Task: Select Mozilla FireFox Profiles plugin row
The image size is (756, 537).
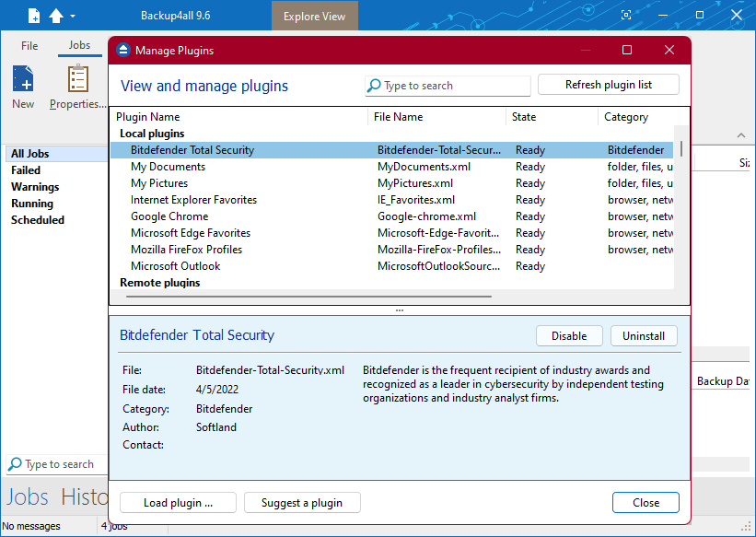Action: (x=392, y=250)
